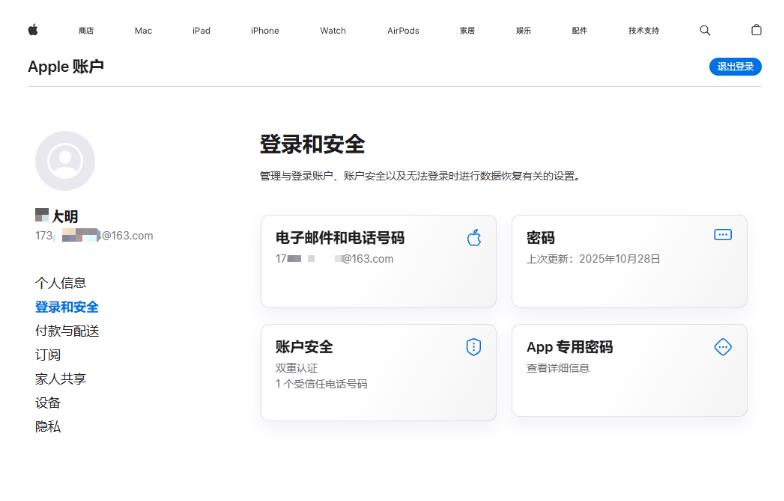This screenshot has height=501, width=784.
Task: Open the Mac menu item
Action: point(143,31)
